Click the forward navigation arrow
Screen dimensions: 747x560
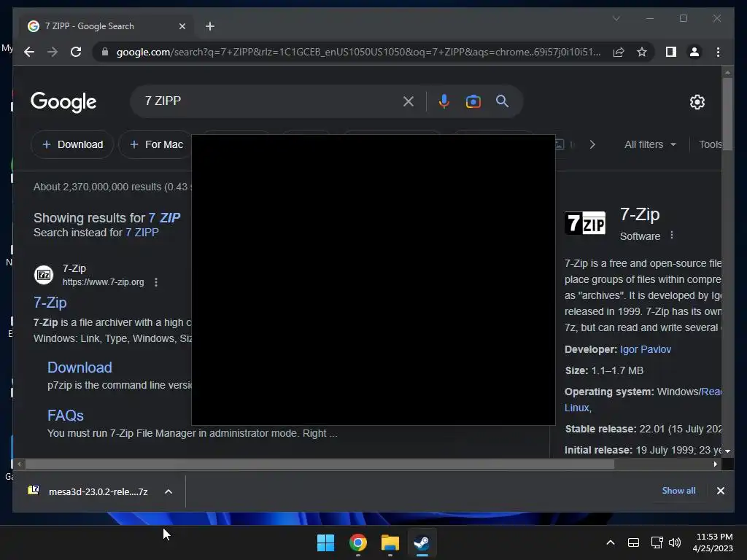click(x=53, y=52)
